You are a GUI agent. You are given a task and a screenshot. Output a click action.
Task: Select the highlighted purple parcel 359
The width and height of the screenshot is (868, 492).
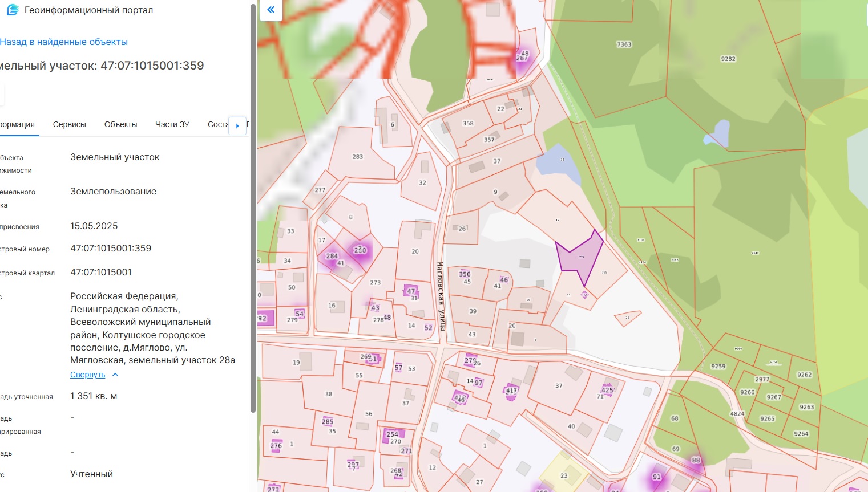pos(579,254)
